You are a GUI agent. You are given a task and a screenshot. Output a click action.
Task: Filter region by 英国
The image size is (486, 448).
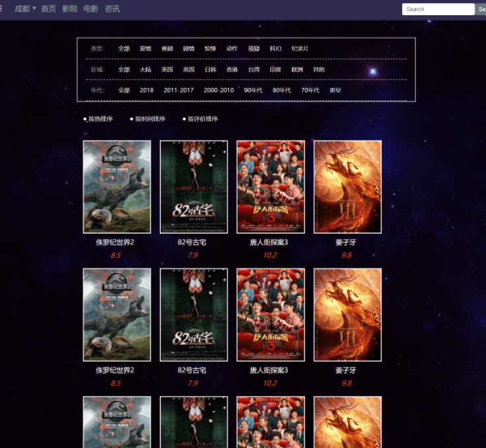(x=189, y=70)
